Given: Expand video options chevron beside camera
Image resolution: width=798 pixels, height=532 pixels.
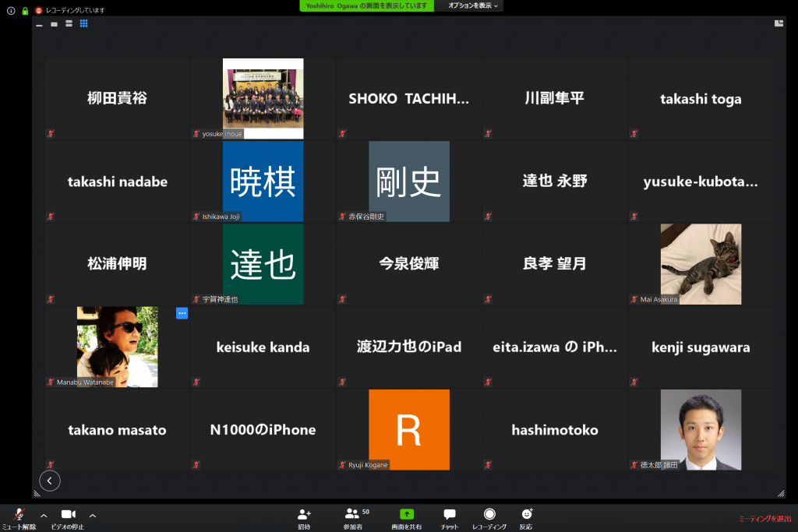Looking at the screenshot, I should 93,515.
